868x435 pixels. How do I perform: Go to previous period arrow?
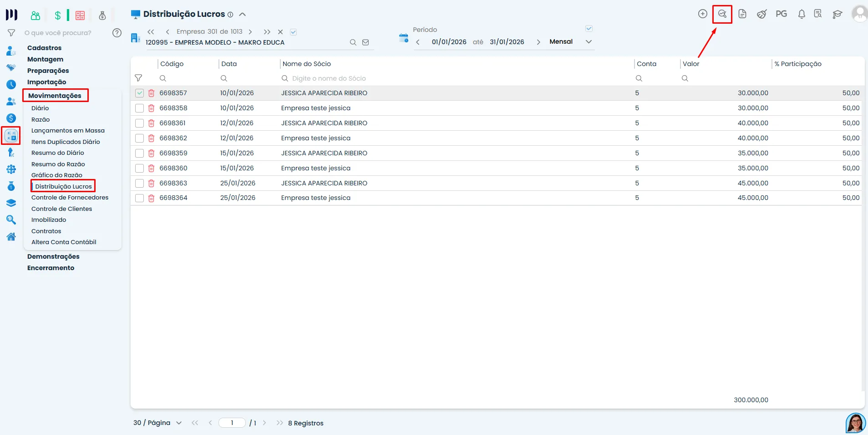(x=418, y=42)
